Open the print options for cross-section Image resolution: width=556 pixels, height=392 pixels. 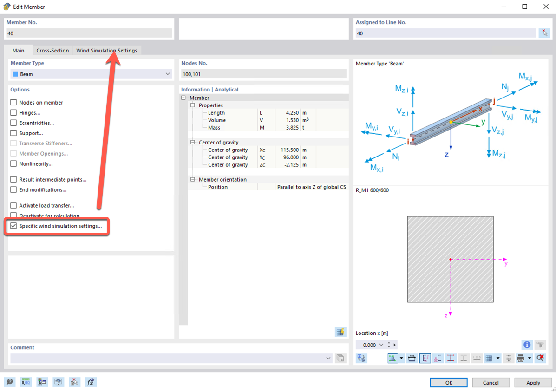[520, 358]
